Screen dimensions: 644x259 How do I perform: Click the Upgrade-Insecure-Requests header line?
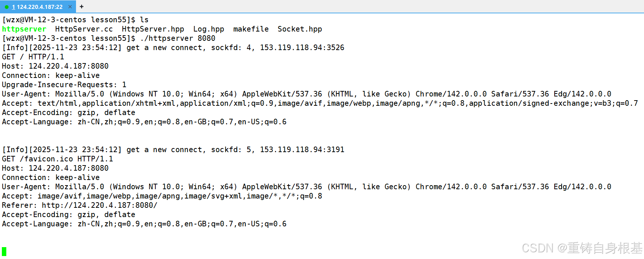click(x=64, y=85)
